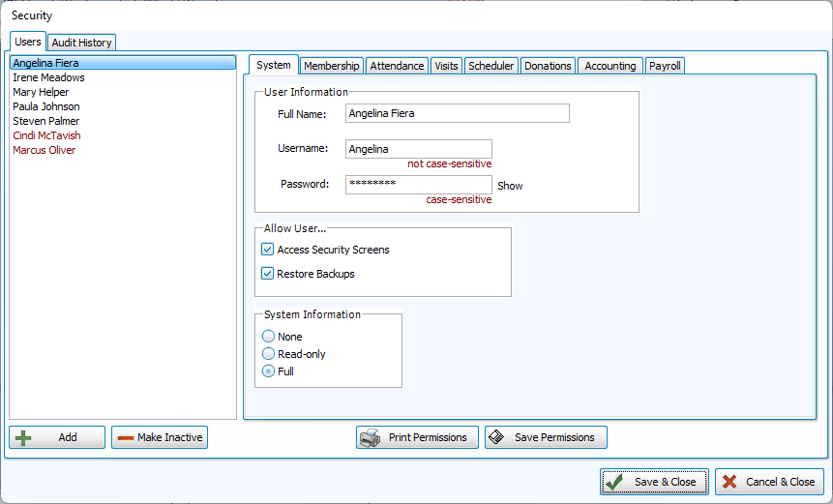Toggle the Restore Backups checkbox
This screenshot has width=833, height=504.
(x=268, y=274)
